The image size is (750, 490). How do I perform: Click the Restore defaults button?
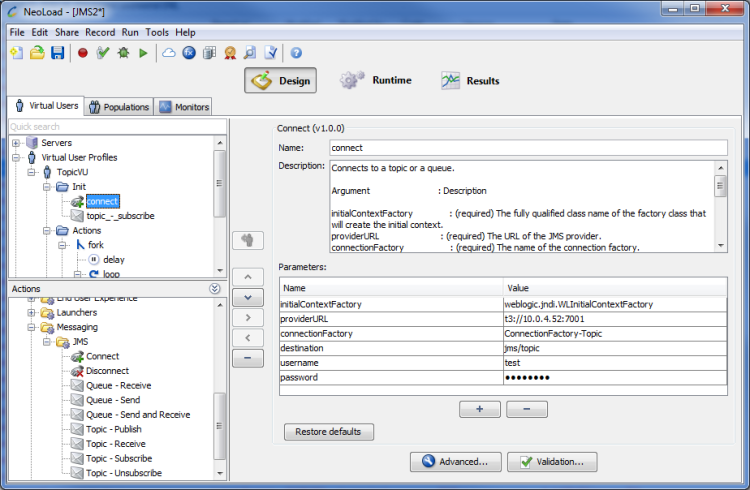[329, 432]
